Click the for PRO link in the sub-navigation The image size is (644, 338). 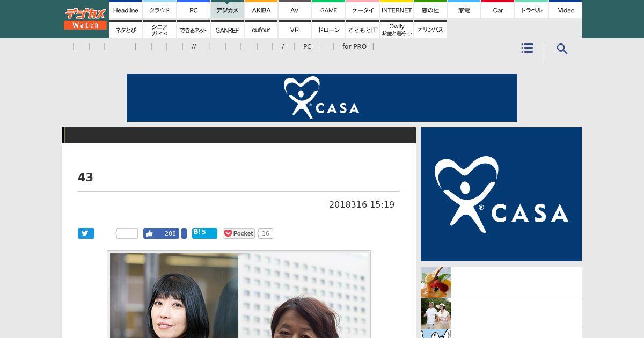pos(354,47)
